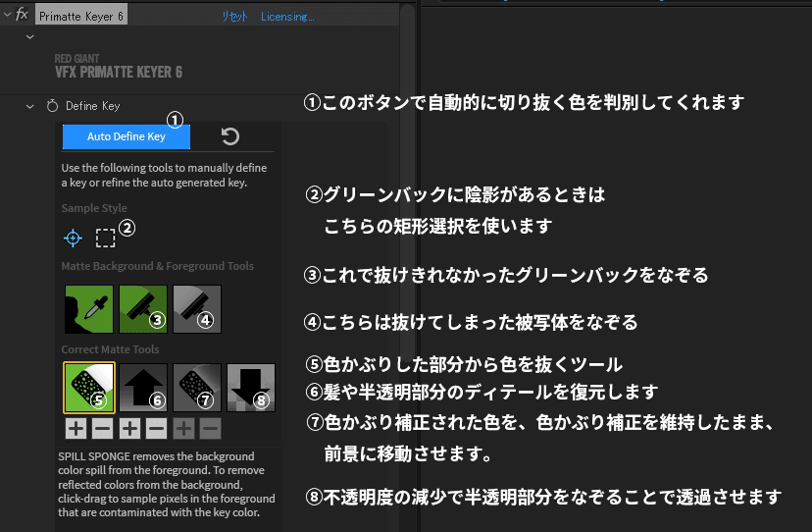This screenshot has width=812, height=532.
Task: Click the VFX PRIMATTE KEYER 6 logo
Action: point(119,67)
